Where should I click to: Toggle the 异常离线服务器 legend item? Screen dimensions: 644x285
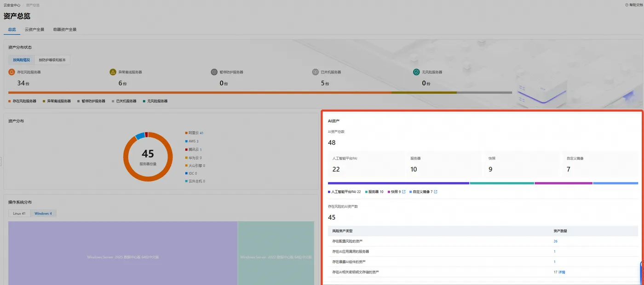click(x=57, y=101)
